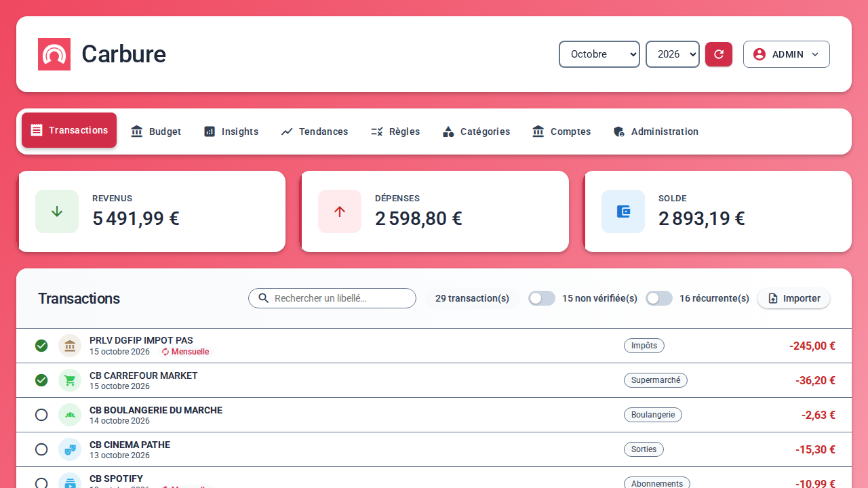Change category chip Boulangerie
The height and width of the screenshot is (488, 868).
(653, 415)
